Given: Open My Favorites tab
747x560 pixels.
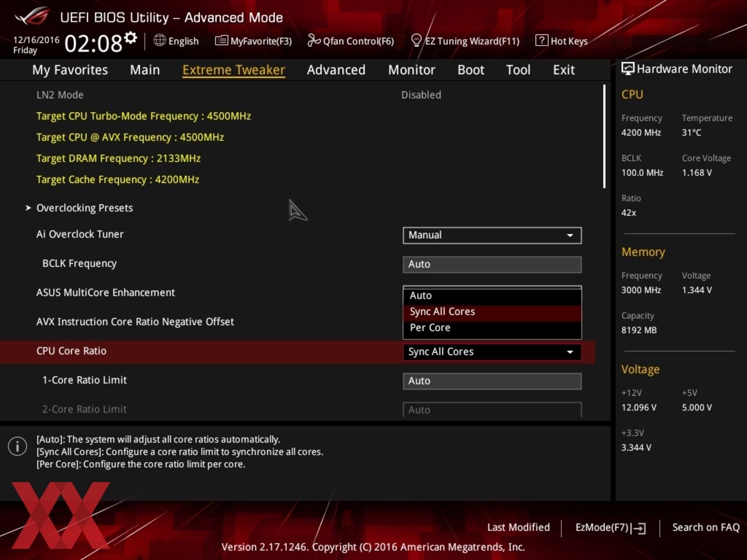Looking at the screenshot, I should click(70, 70).
